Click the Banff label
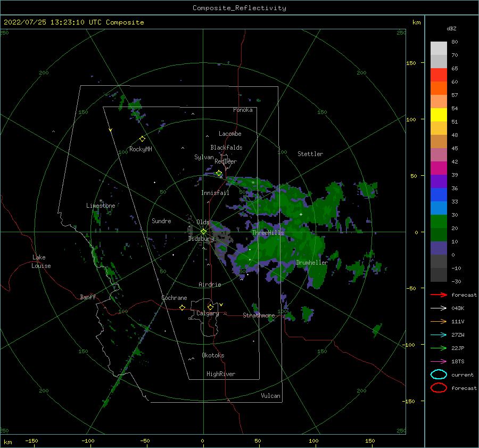Image resolution: width=479 pixels, height=448 pixels. [88, 297]
